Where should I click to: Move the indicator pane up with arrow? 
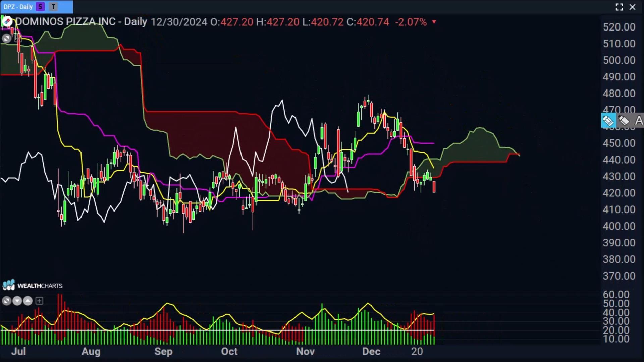point(28,301)
